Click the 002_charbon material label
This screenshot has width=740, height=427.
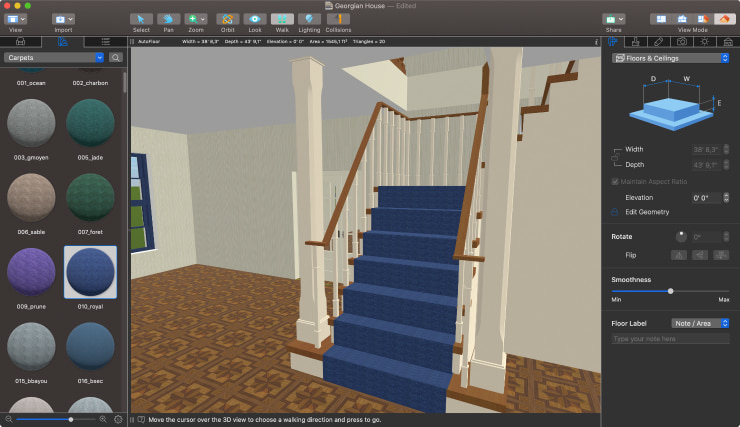click(x=90, y=83)
